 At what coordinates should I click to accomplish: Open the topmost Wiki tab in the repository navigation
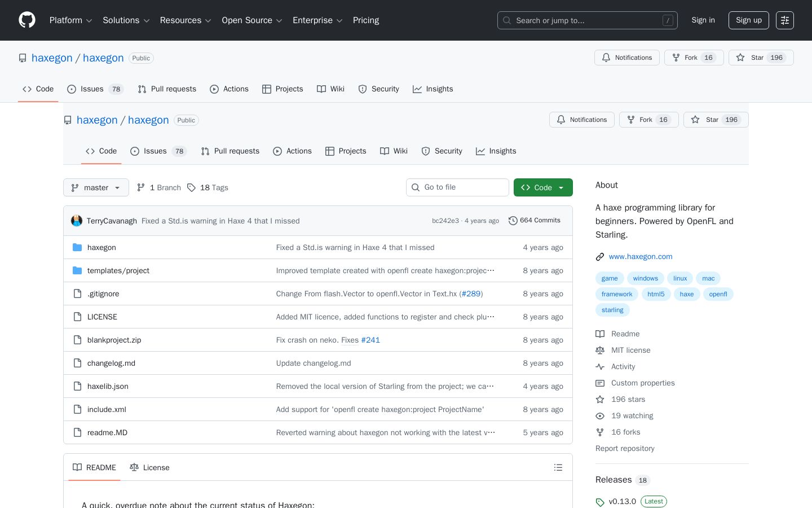(x=330, y=89)
